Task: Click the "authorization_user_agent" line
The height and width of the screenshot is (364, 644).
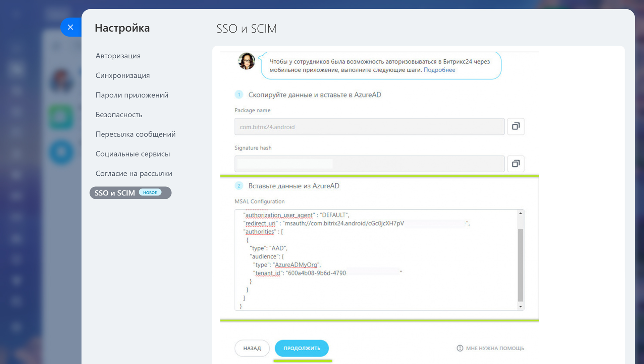Action: (296, 215)
